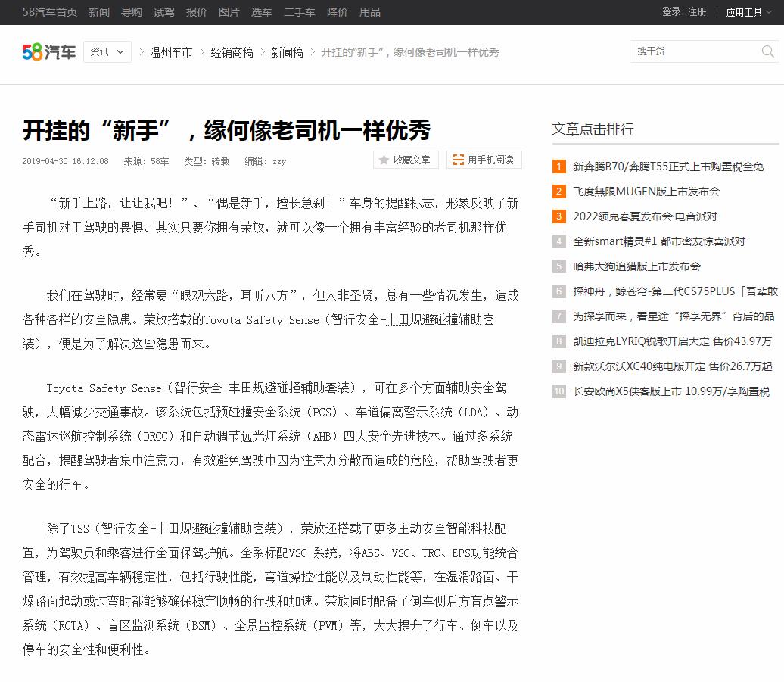Click the 登录 link
Viewport: 784px width, 682px height.
coord(671,11)
